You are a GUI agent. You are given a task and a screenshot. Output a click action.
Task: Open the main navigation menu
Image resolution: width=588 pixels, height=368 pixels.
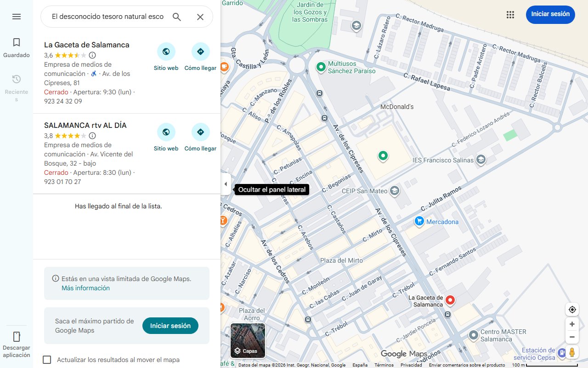(16, 16)
